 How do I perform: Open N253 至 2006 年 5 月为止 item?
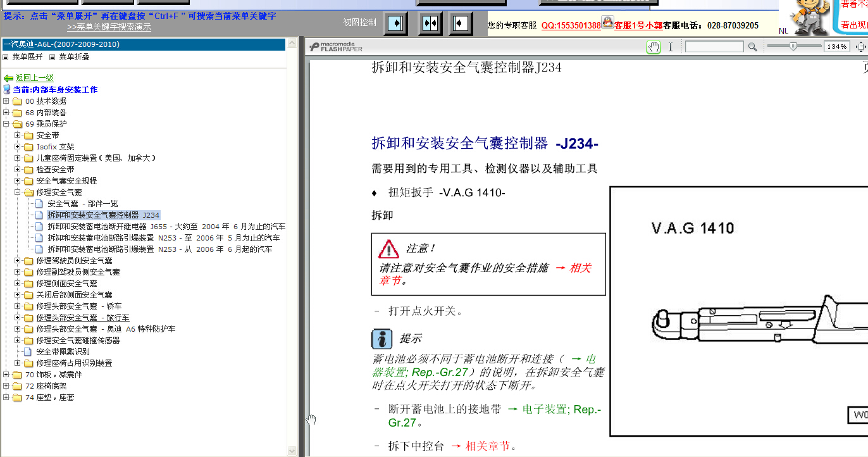tap(164, 238)
